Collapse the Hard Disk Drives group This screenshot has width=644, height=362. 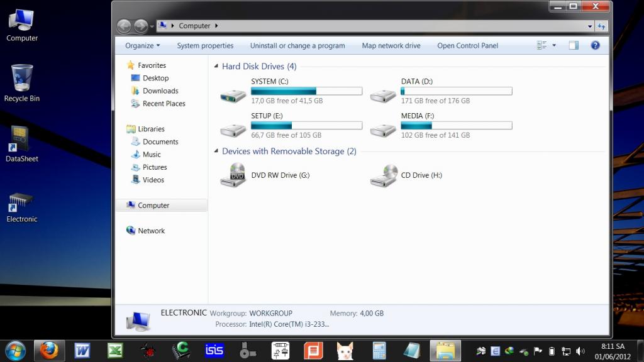pos(216,66)
